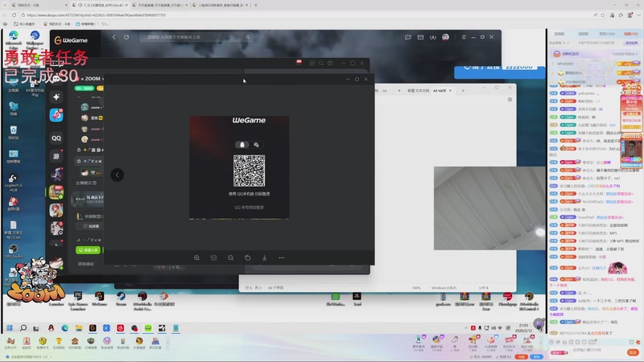Image resolution: width=644 pixels, height=362 pixels.
Task: Click the QQ account password login link
Action: point(249,208)
